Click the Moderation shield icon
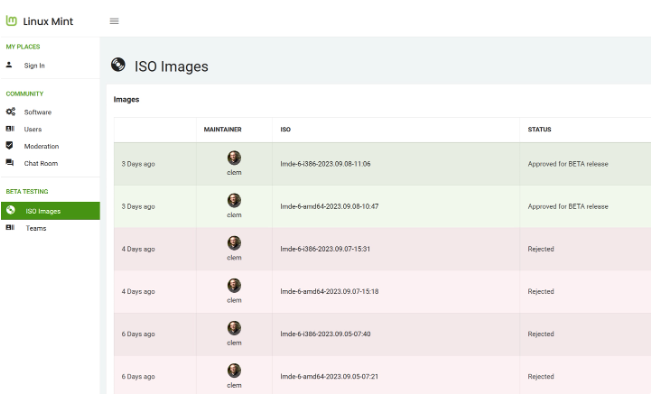This screenshot has width=658, height=399. click(9, 146)
